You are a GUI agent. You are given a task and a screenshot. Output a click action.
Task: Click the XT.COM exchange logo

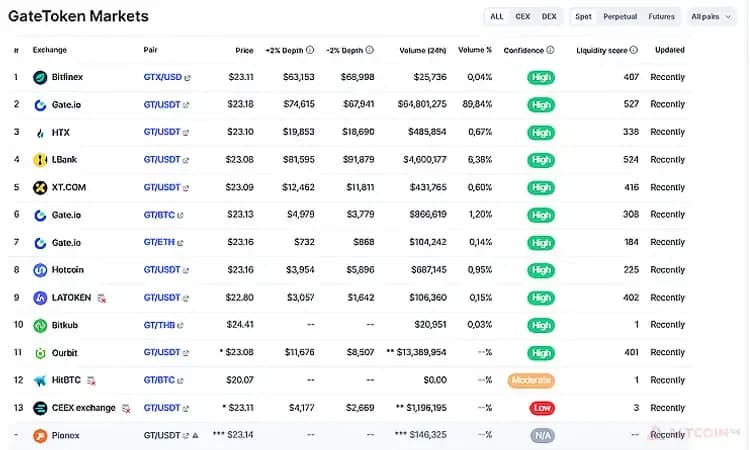pyautogui.click(x=40, y=187)
